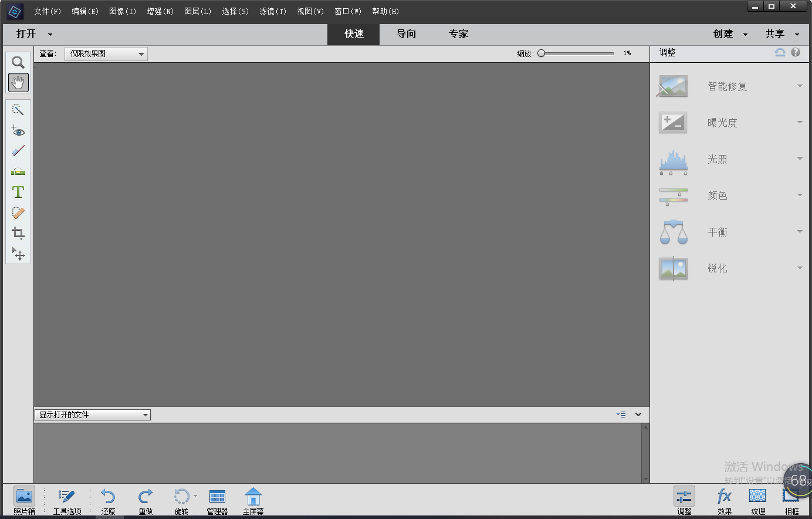Select the Whiten Teeth tool

18,151
